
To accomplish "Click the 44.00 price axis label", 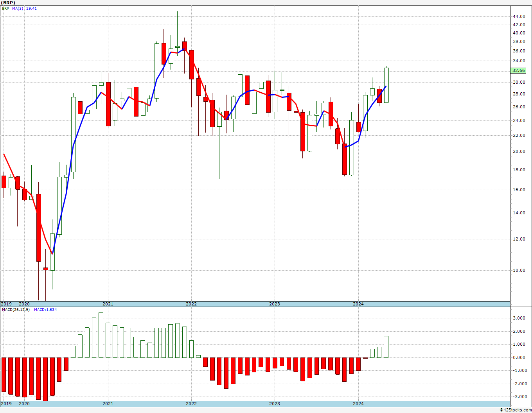I will 519,16.
